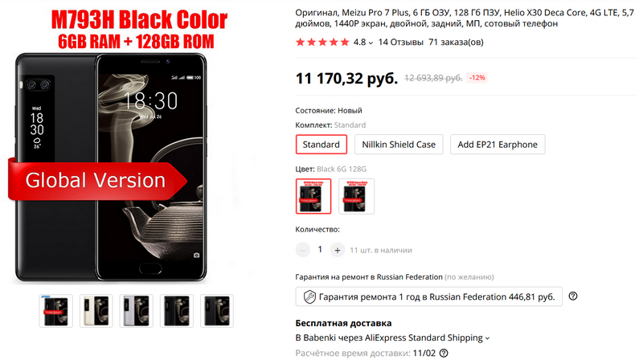
Task: Choose the Add EP21 Earphone bundle
Action: point(498,145)
